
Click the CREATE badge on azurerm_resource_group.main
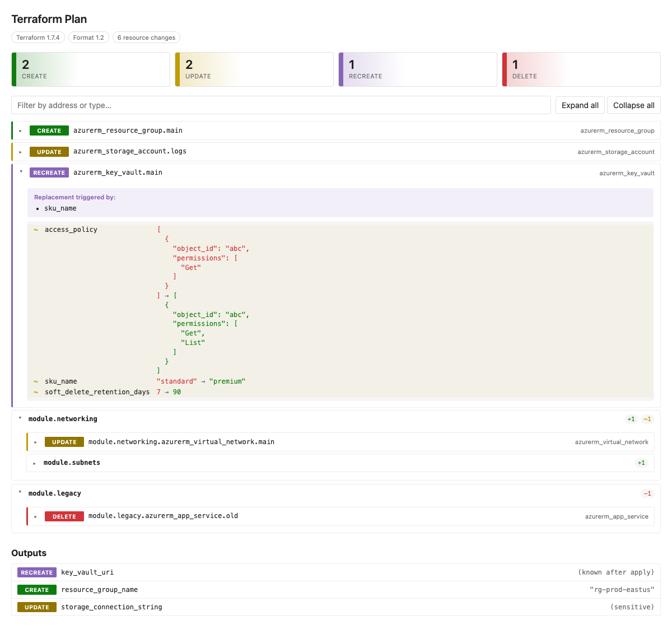coord(49,130)
